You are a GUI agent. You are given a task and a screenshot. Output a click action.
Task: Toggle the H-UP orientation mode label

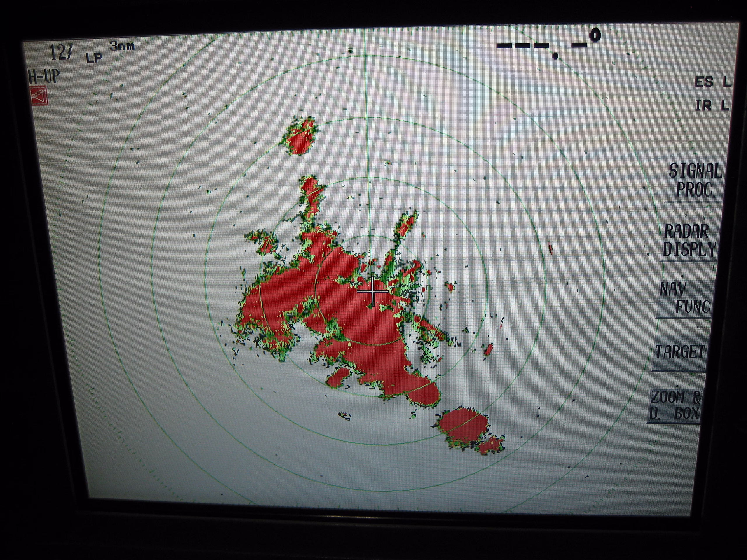pos(44,77)
